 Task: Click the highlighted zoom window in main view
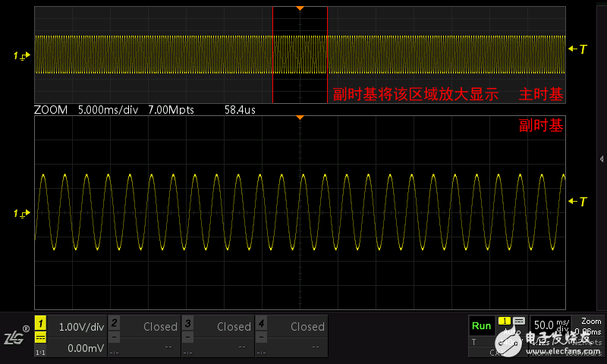pyautogui.click(x=300, y=55)
